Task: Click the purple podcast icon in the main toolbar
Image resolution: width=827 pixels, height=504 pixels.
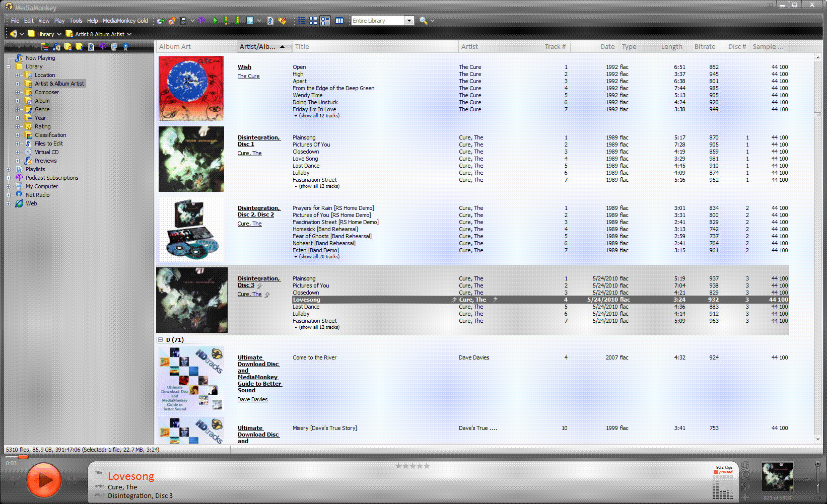Action: 201,21
